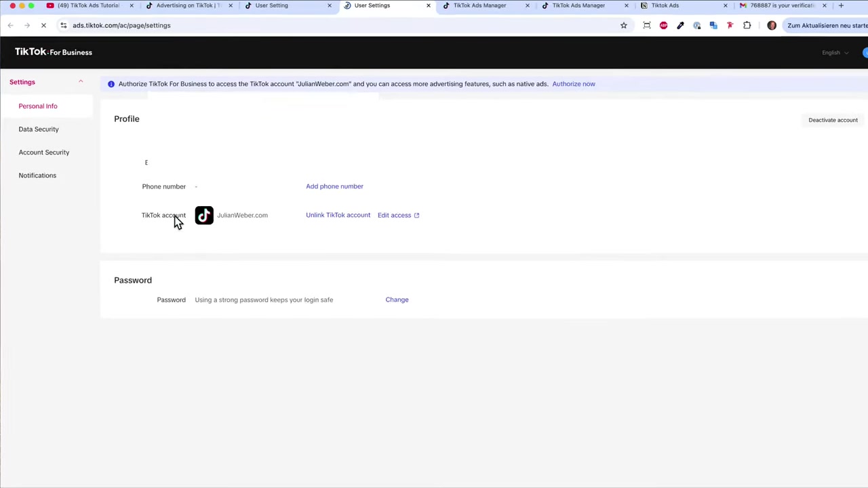Open the browser extensions puzzle menu
This screenshot has height=488, width=868.
[x=747, y=26]
